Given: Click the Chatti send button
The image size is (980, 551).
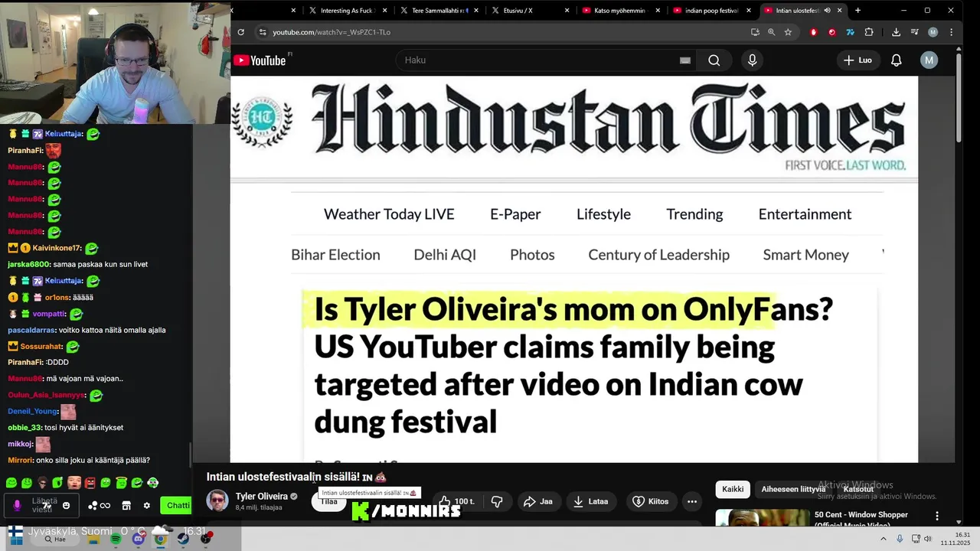Looking at the screenshot, I should click(x=175, y=505).
